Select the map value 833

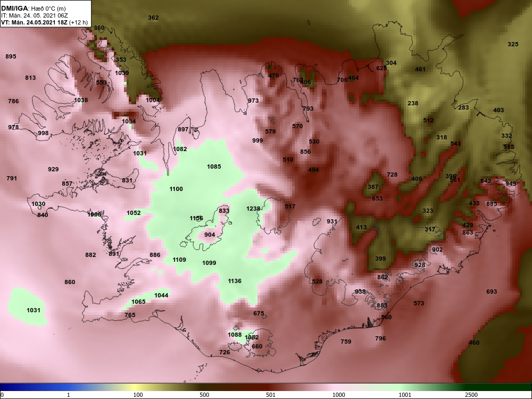tap(224, 211)
